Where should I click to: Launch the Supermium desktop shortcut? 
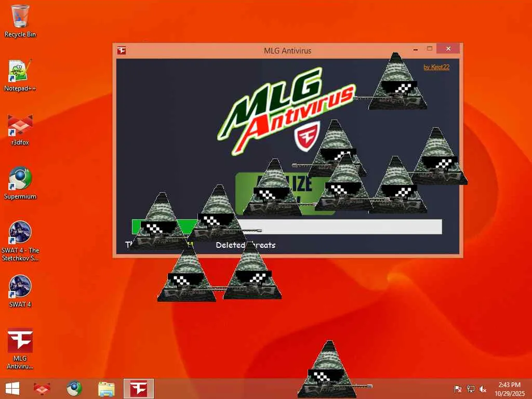click(x=20, y=183)
